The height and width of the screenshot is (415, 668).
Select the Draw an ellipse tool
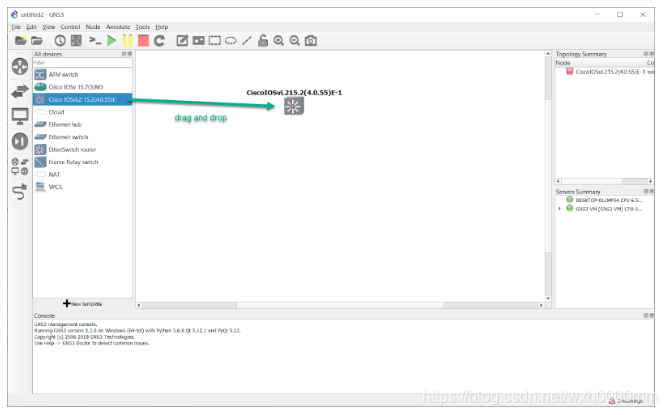230,41
